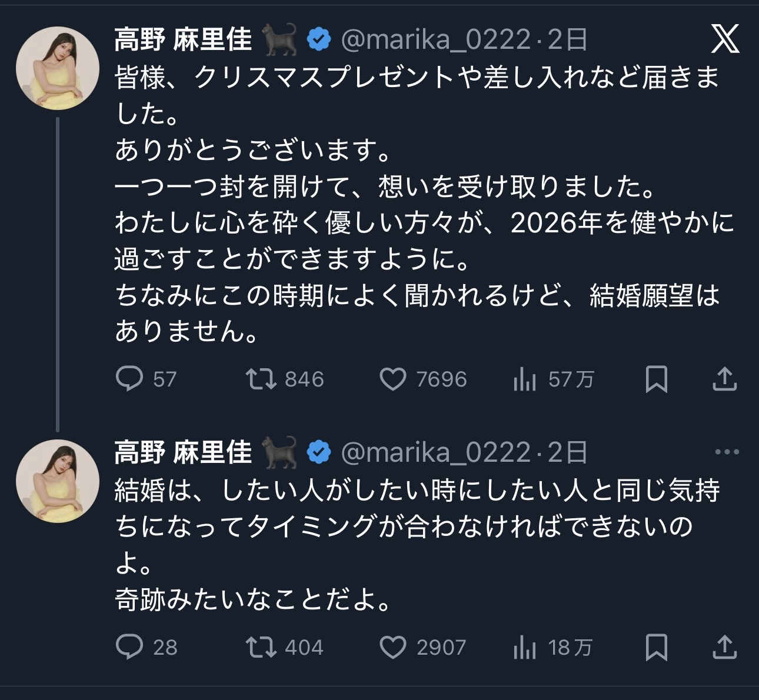
Task: Open the more options menu on second tweet
Action: click(727, 452)
